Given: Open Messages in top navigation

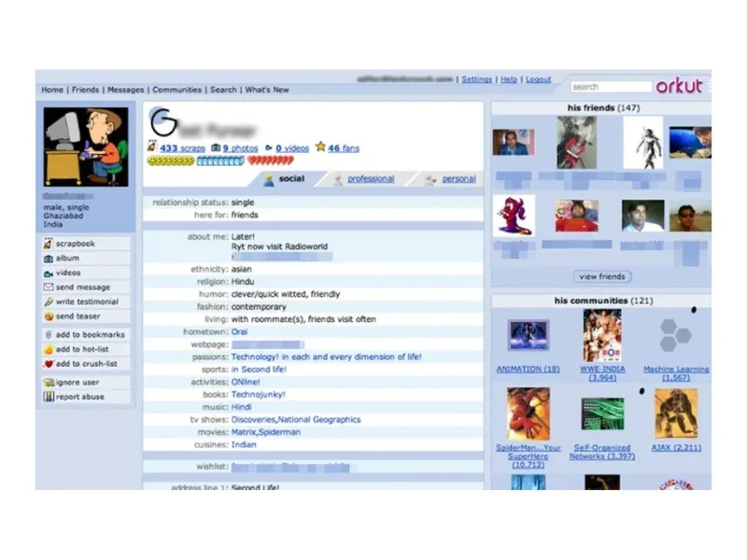Looking at the screenshot, I should pos(126,90).
